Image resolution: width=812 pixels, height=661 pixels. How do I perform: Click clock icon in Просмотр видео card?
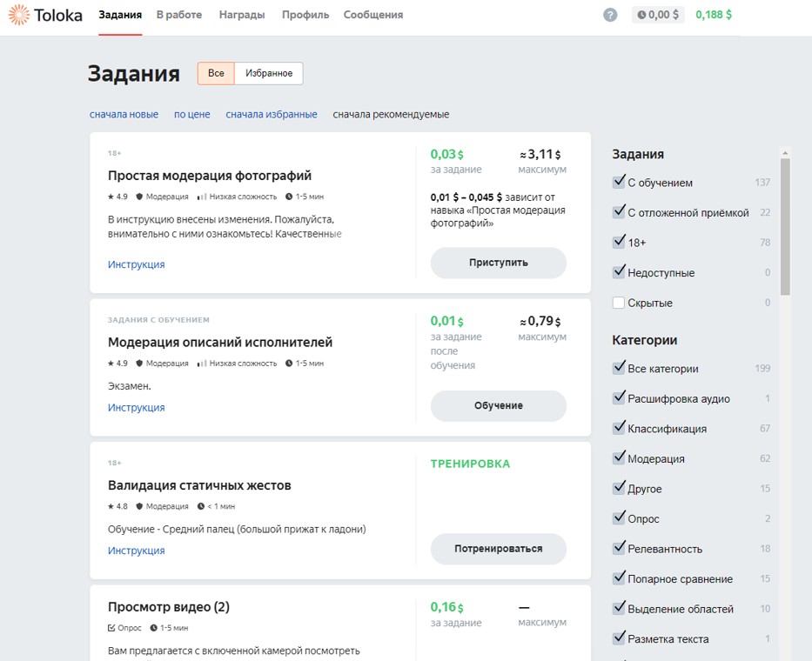coord(154,628)
